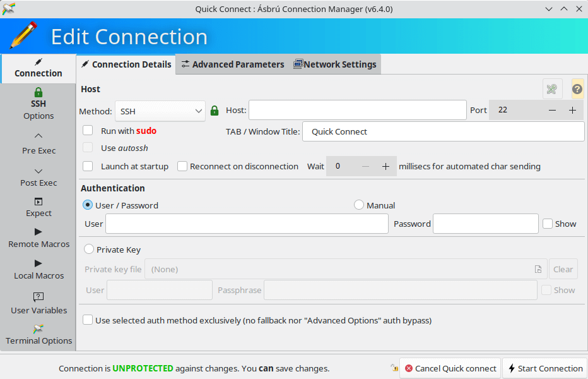
Task: Click Start Connection button
Action: [545, 368]
